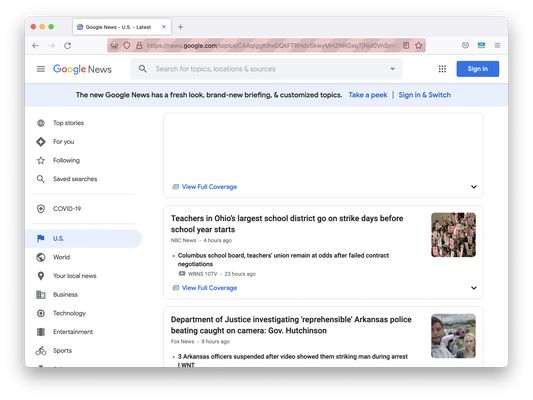Click the Sports bicycle icon

(41, 350)
